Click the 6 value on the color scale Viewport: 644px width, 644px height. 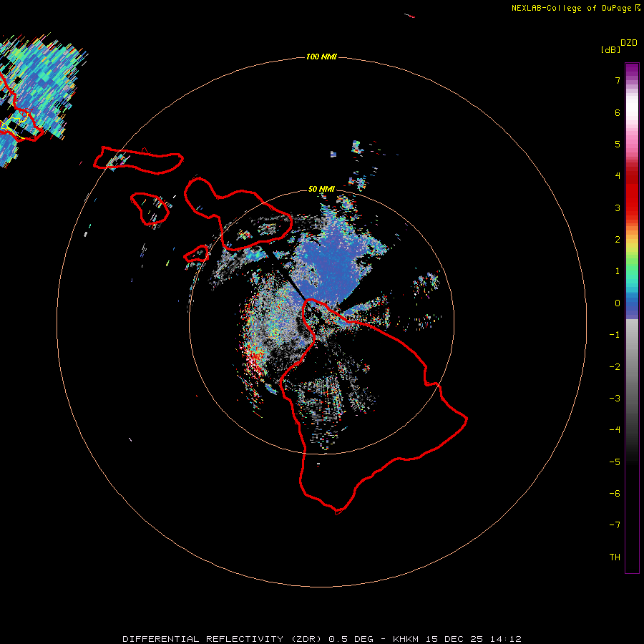click(618, 112)
